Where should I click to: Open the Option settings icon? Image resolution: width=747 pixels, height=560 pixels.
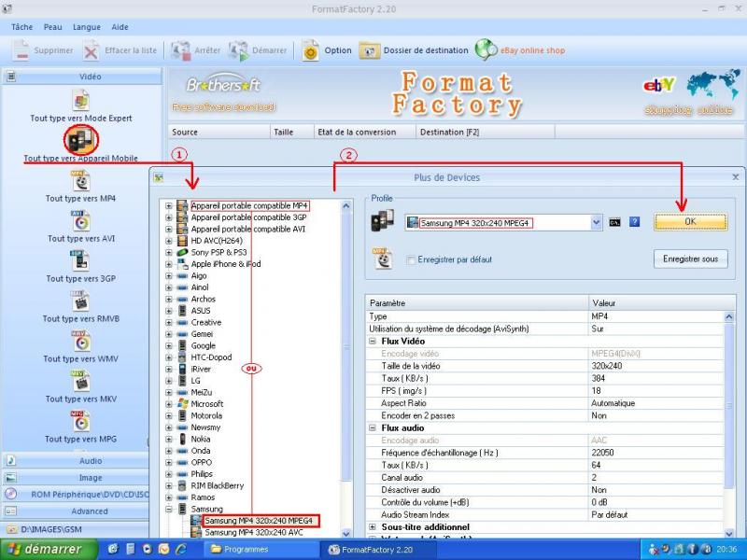310,50
